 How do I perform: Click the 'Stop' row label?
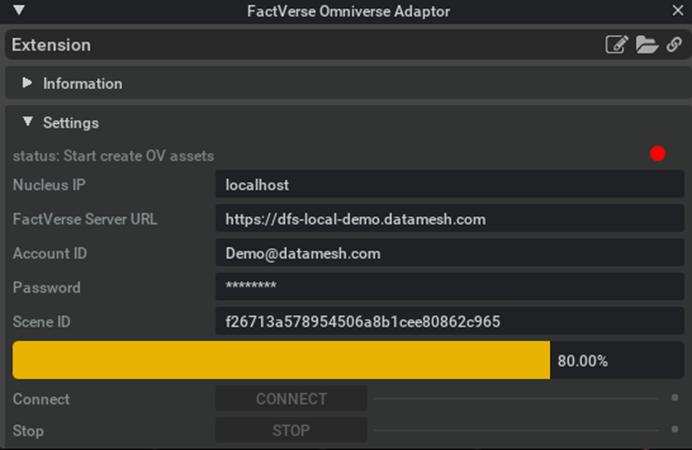(28, 431)
